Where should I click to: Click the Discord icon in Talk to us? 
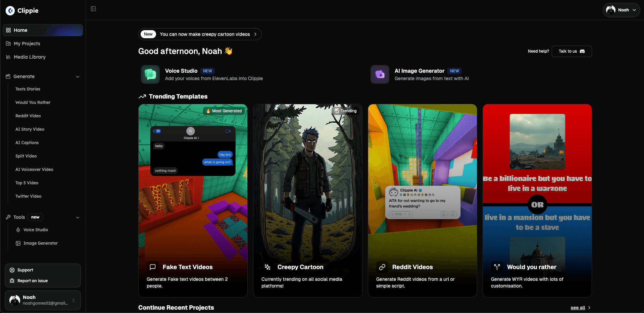[x=582, y=51]
